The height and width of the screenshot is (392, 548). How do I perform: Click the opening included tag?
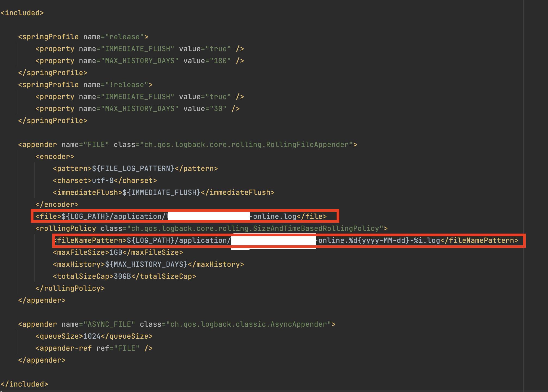22,13
